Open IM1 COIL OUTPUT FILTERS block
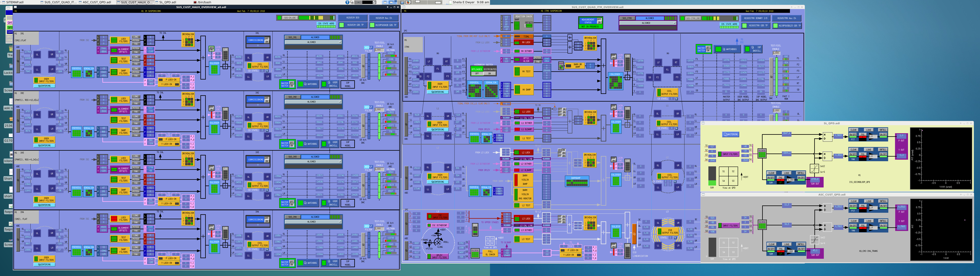Image resolution: width=980 pixels, height=276 pixels. point(258,66)
